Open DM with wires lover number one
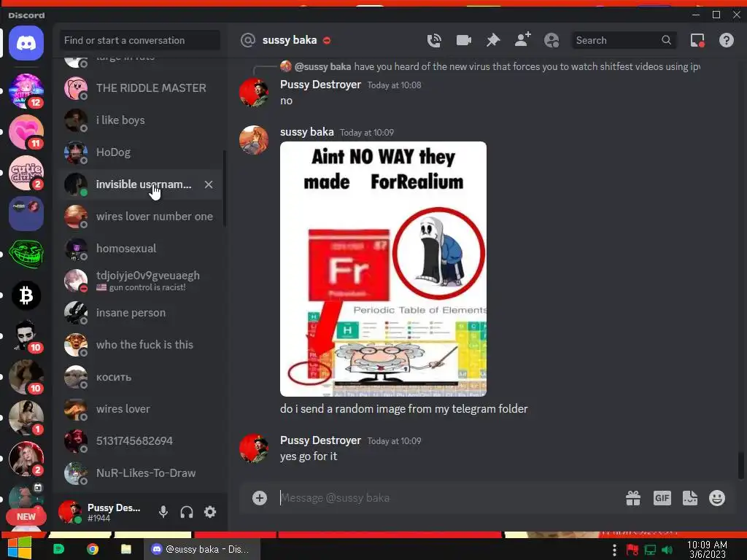 tap(141, 216)
